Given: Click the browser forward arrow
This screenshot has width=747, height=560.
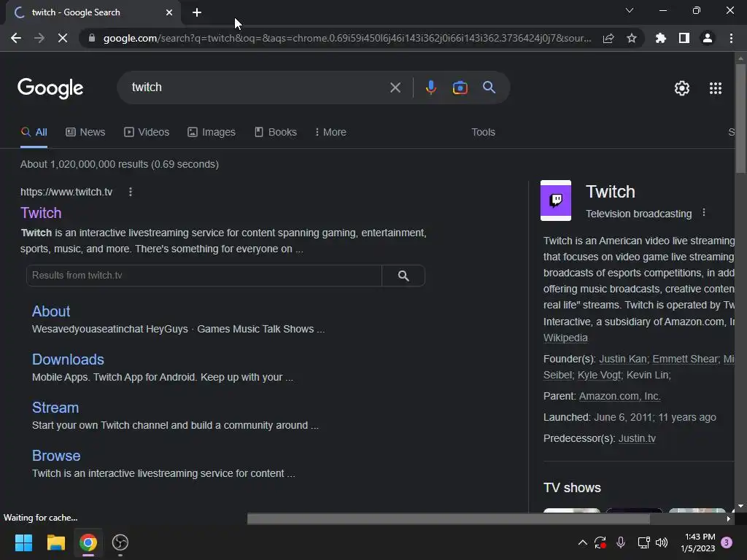Looking at the screenshot, I should (39, 38).
